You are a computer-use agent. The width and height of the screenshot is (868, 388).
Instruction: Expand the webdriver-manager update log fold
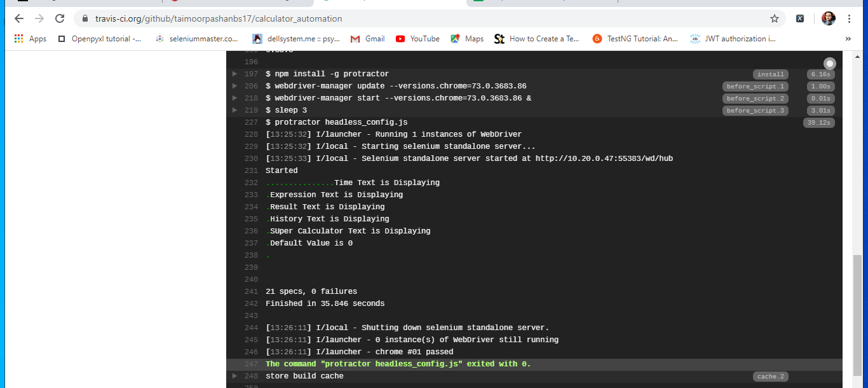(x=235, y=86)
